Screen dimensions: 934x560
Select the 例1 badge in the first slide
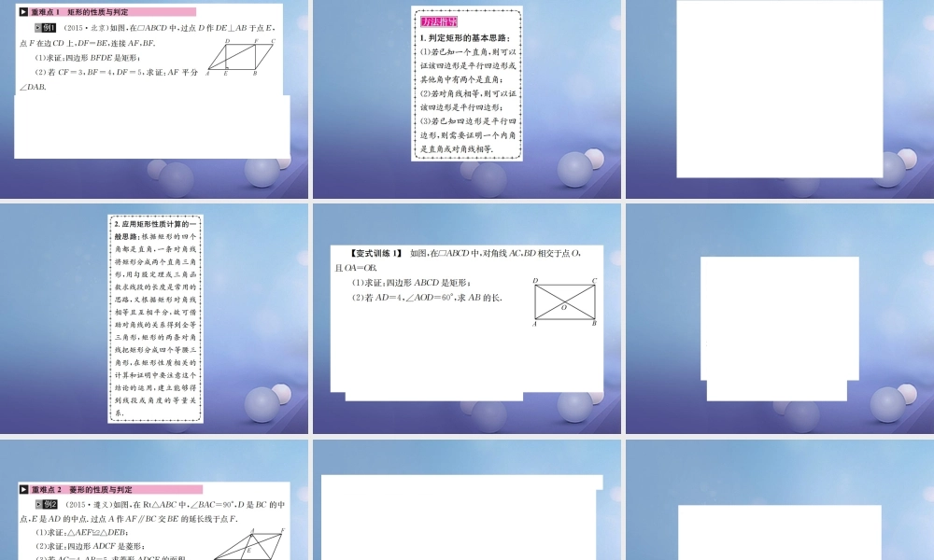(46, 27)
